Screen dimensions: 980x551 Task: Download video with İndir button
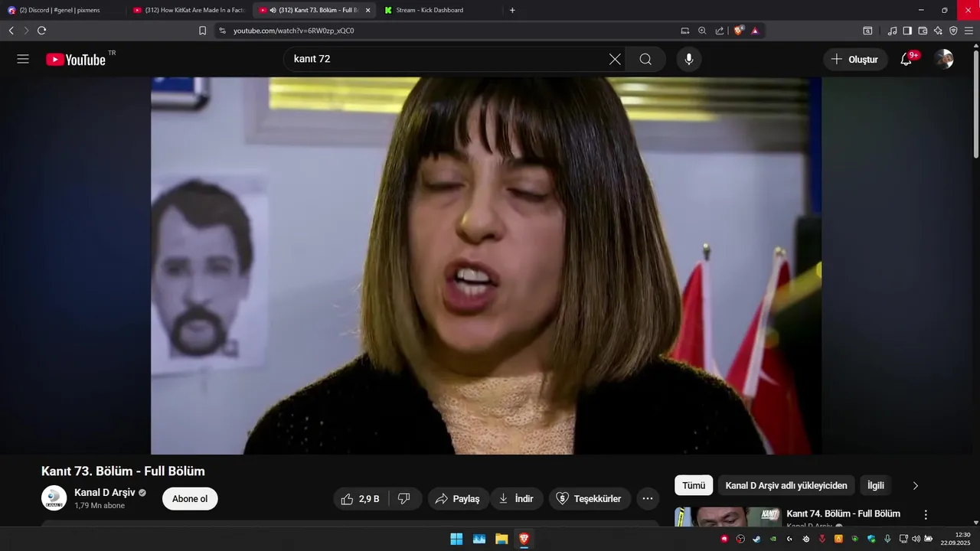click(517, 499)
